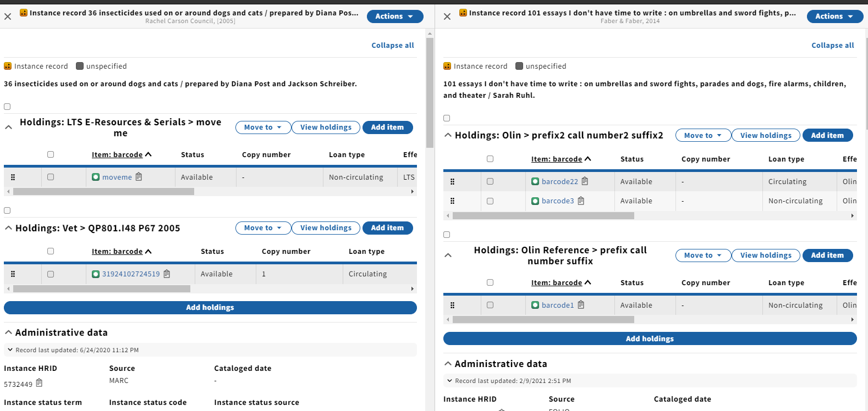Open Move to dropdown for Vet holdings

[x=263, y=228]
